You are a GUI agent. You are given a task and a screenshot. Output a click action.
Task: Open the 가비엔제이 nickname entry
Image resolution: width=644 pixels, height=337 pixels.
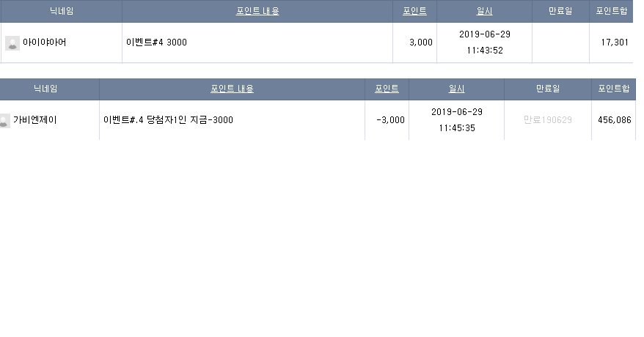pyautogui.click(x=35, y=119)
